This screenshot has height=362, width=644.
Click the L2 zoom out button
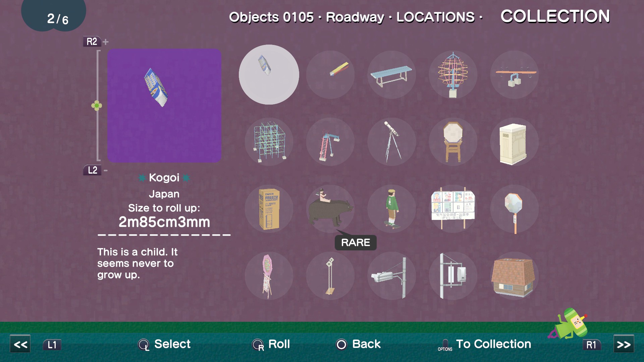point(92,170)
